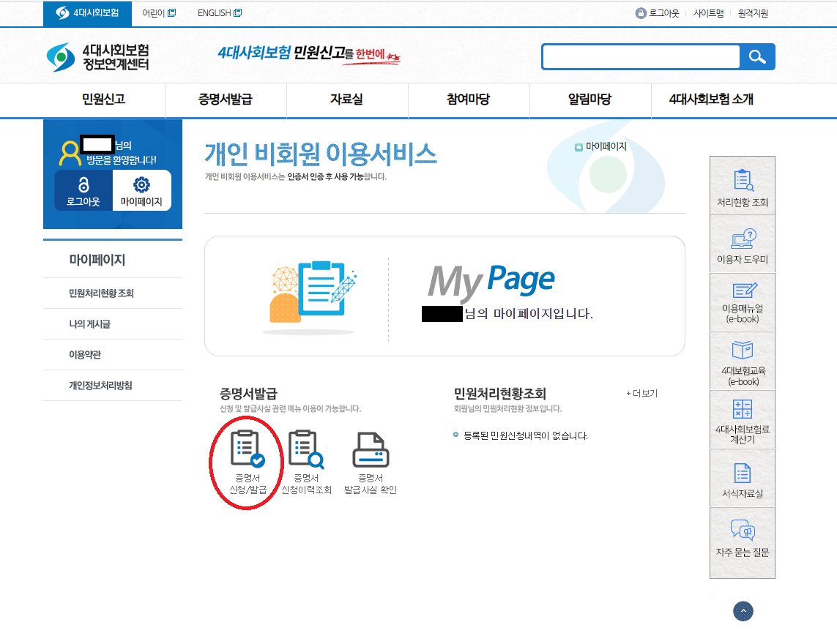
Task: Open 4대사회보험료 계산기 quick menu
Action: tap(742, 419)
